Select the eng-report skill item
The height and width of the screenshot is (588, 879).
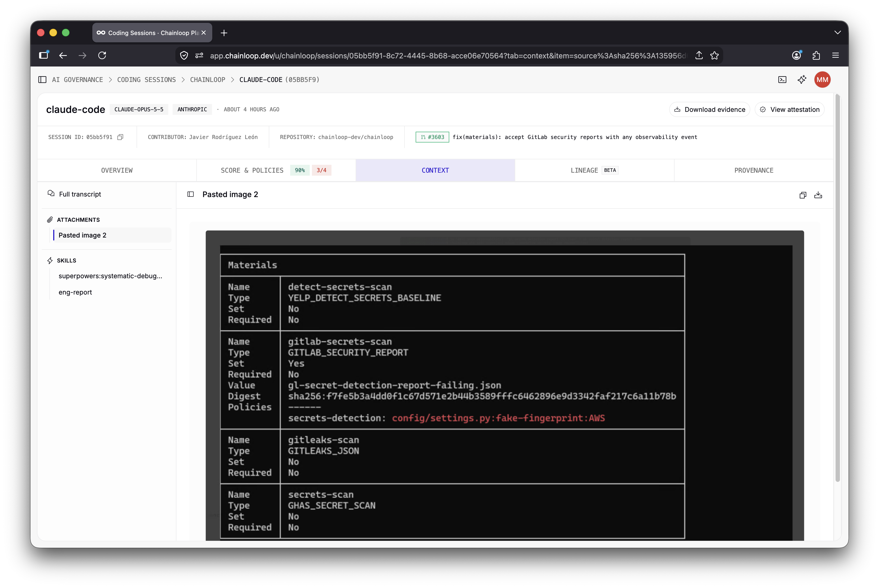(x=75, y=292)
